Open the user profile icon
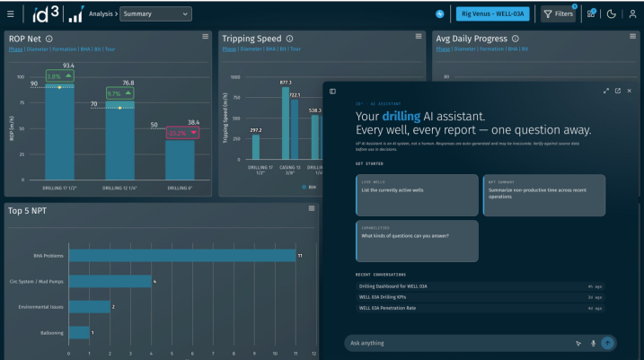This screenshot has width=644, height=360. coord(632,14)
